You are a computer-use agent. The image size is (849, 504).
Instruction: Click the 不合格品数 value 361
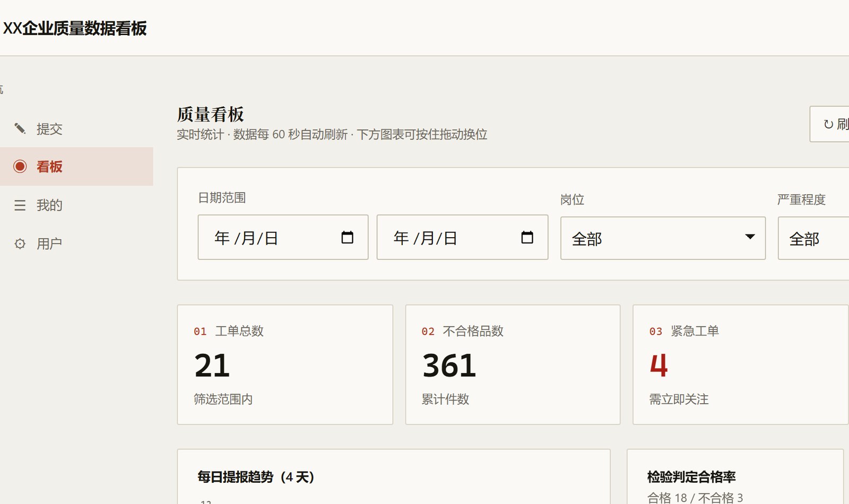(x=449, y=366)
